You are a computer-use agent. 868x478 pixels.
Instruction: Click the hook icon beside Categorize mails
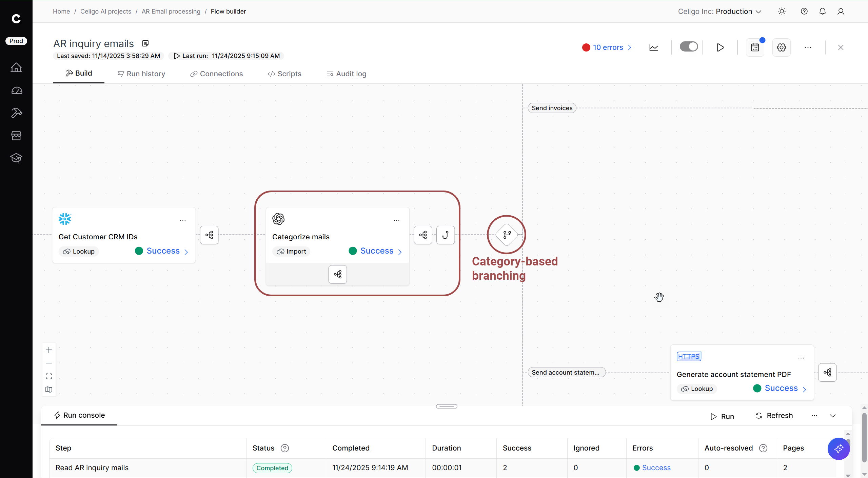tap(445, 235)
